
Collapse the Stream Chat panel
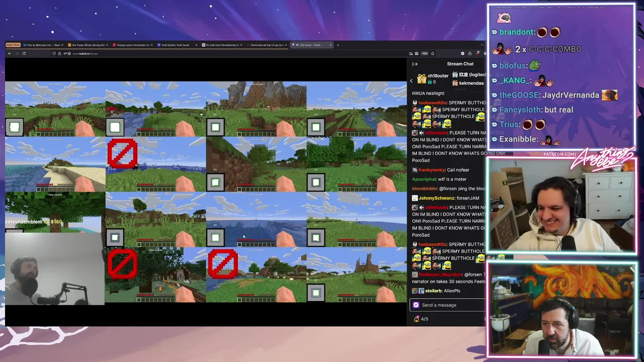[415, 64]
